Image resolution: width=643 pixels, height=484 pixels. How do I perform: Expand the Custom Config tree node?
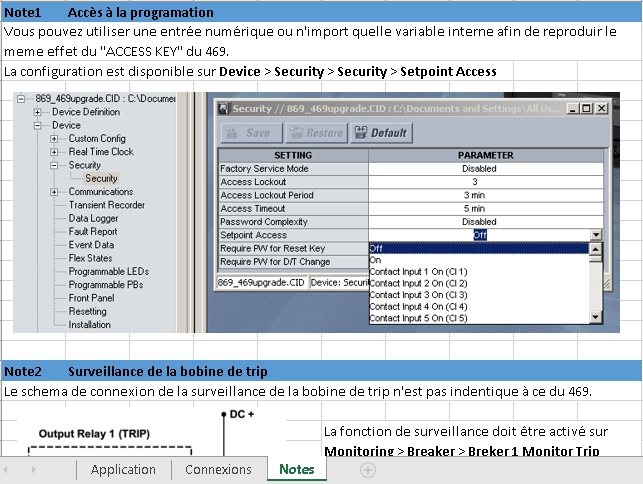pyautogui.click(x=54, y=139)
